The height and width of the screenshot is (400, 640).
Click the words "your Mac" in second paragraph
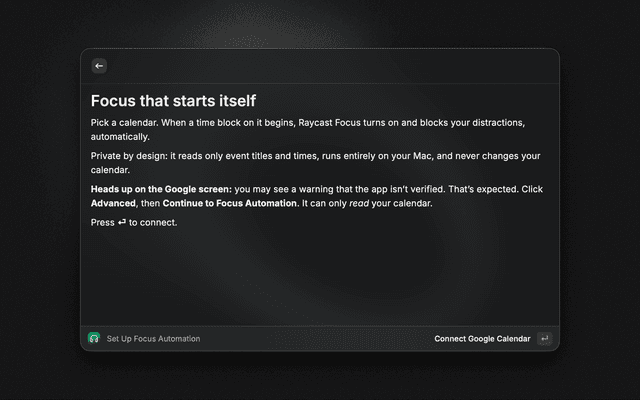click(x=411, y=156)
